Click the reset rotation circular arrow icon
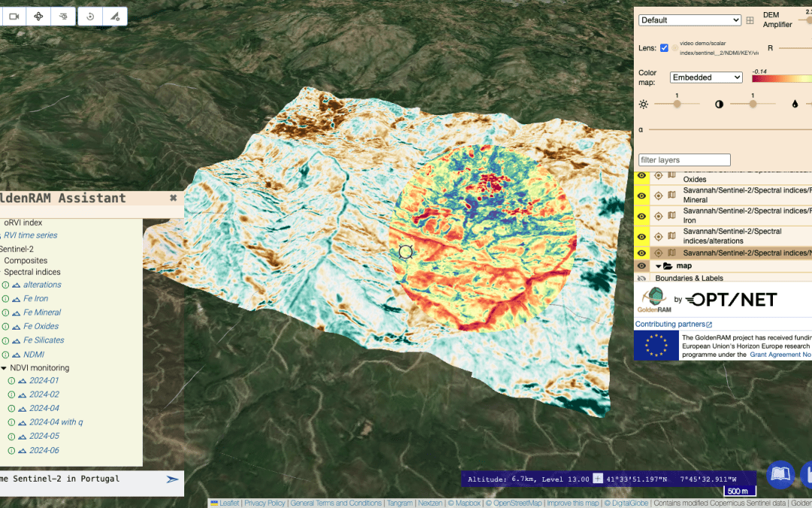Image resolution: width=812 pixels, height=508 pixels. pos(90,17)
